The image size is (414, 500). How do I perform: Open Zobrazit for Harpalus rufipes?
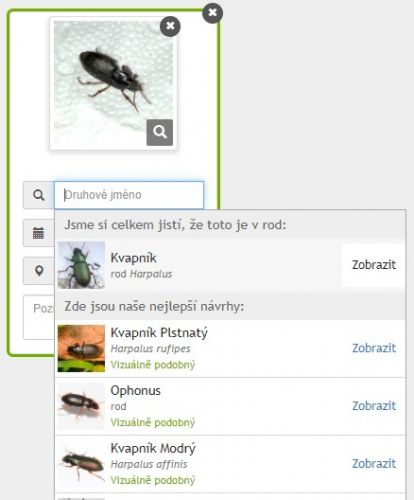pos(374,348)
